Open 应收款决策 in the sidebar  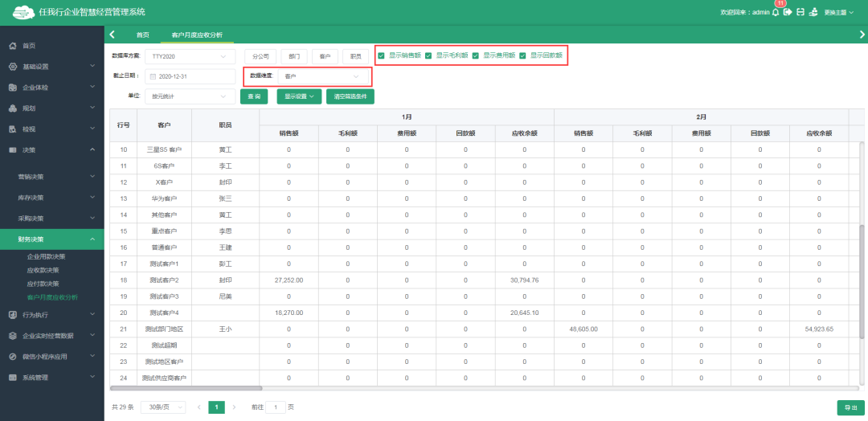pos(43,270)
